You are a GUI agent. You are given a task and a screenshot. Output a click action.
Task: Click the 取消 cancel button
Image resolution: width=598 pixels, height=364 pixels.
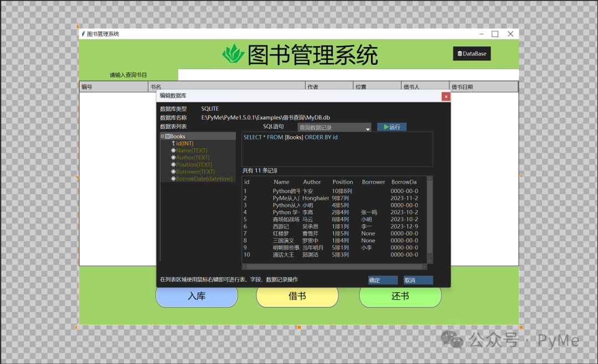pos(418,280)
